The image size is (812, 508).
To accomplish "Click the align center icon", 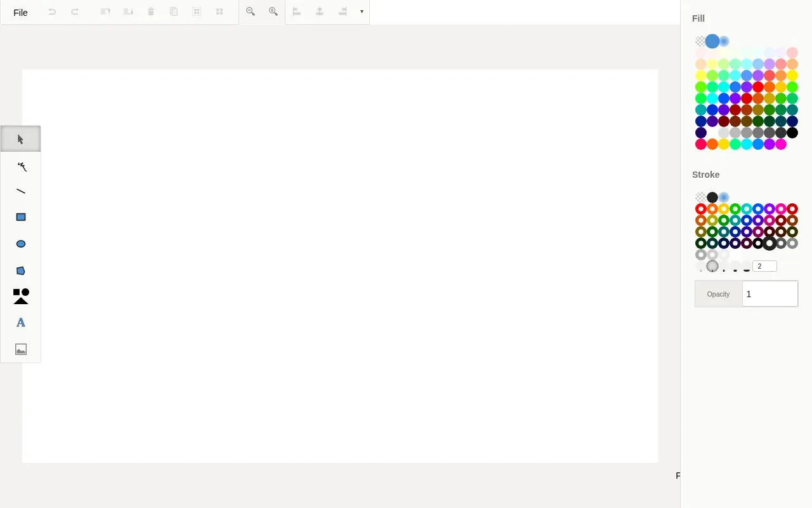I will click(x=320, y=11).
